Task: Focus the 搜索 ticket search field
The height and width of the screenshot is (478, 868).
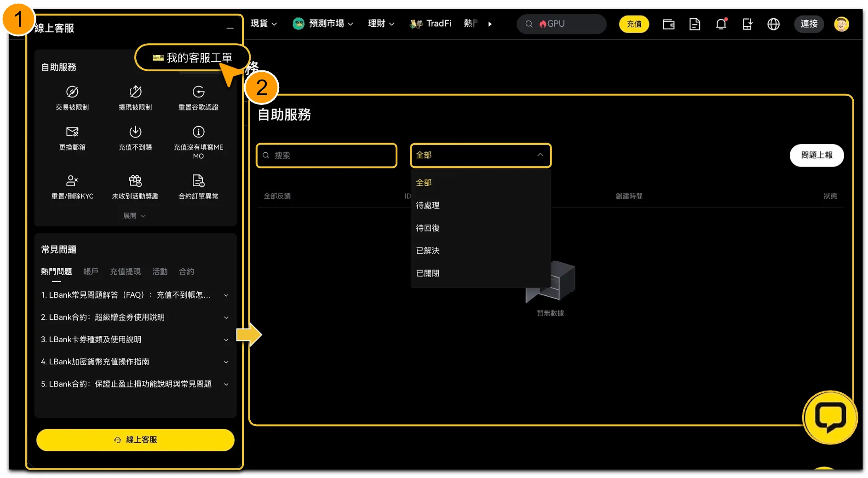Action: (326, 155)
